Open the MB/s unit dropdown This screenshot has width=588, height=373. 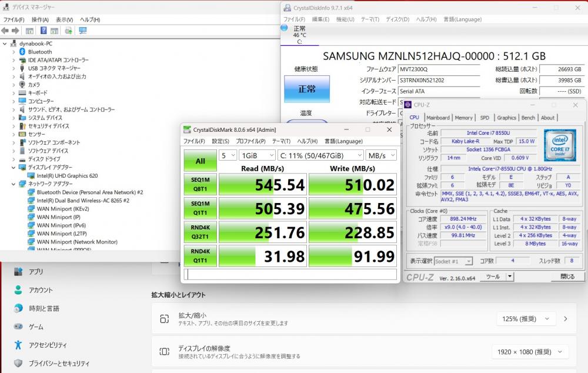pos(380,155)
